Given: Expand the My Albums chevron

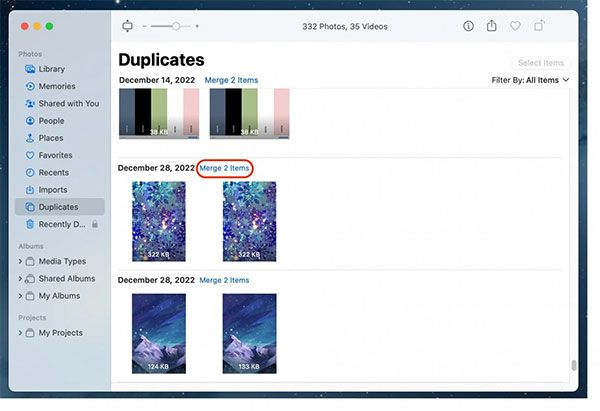Looking at the screenshot, I should (x=20, y=296).
